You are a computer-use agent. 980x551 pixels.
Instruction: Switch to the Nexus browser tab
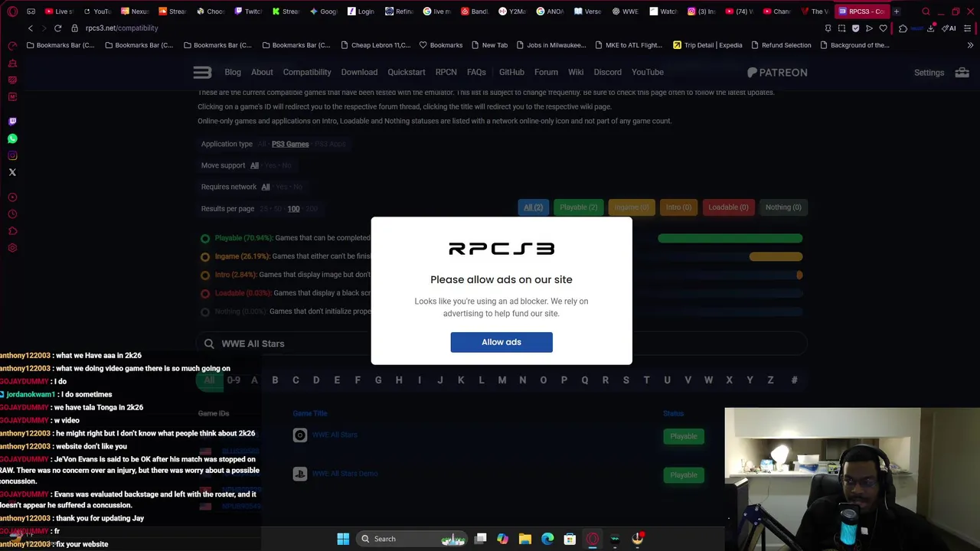pyautogui.click(x=135, y=11)
